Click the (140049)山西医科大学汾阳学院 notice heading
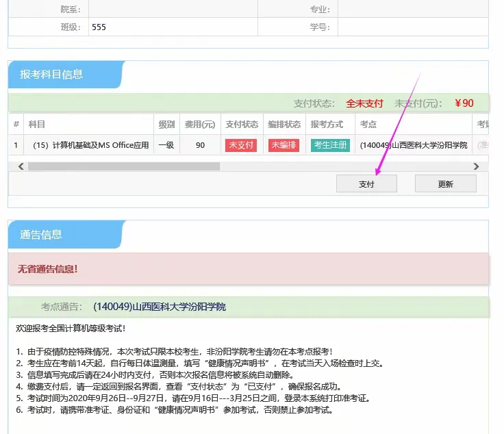The height and width of the screenshot is (434, 504). point(159,307)
